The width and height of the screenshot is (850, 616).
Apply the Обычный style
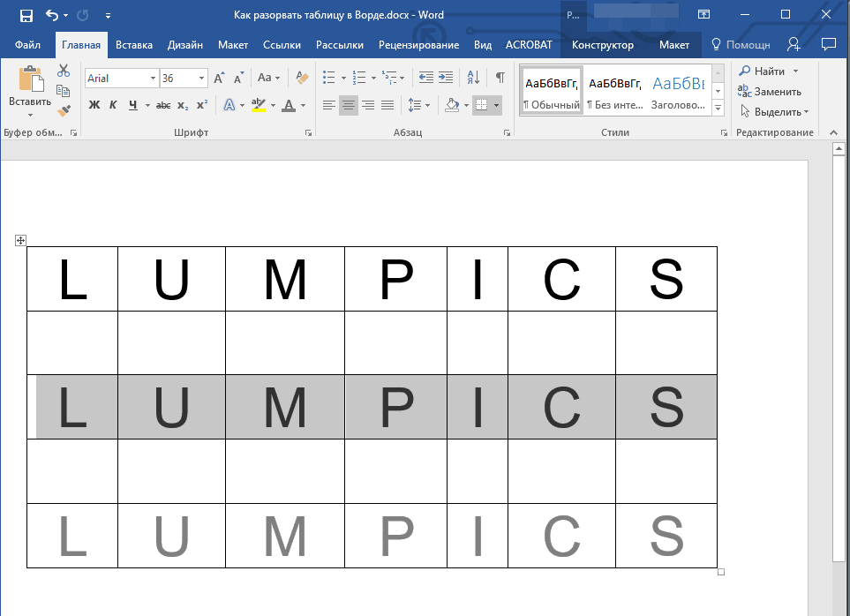[x=552, y=90]
